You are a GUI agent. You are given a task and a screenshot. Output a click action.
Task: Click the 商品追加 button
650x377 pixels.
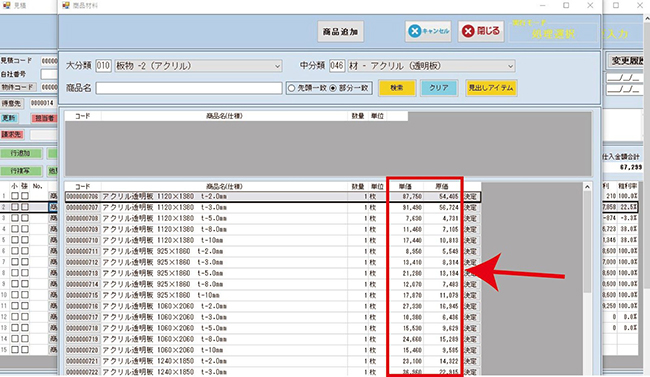340,32
